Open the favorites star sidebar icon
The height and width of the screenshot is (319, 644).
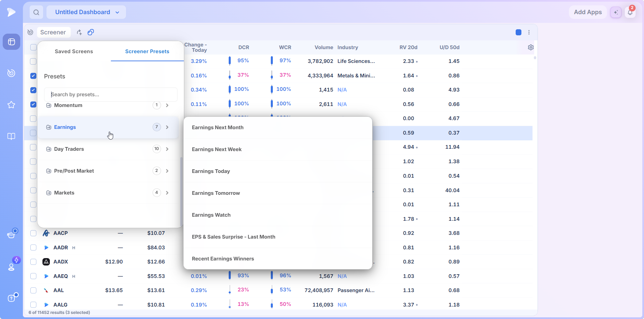pos(11,105)
